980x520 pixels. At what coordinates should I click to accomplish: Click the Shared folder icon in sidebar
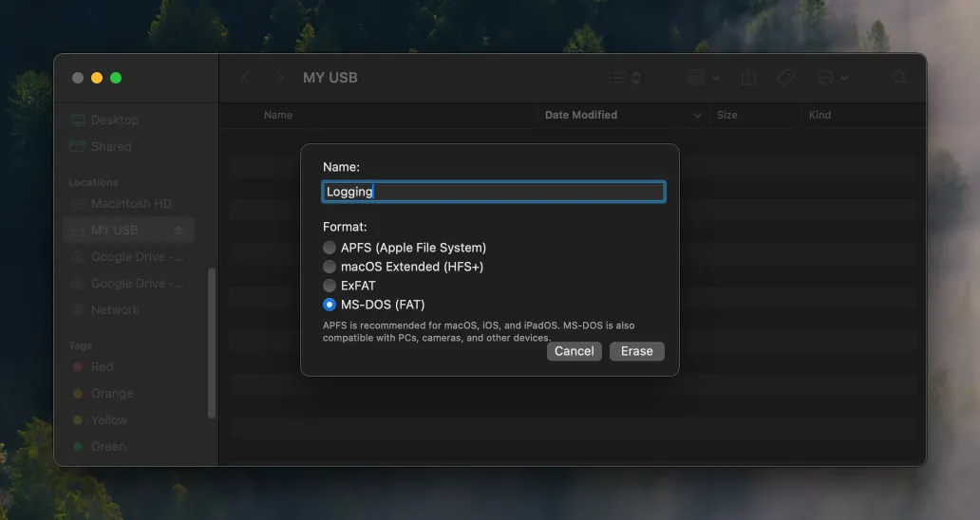(78, 147)
